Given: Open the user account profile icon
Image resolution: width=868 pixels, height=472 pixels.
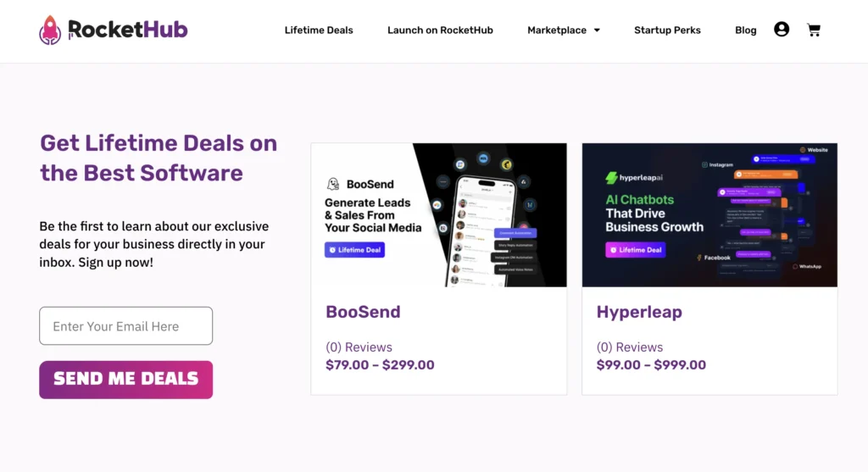Looking at the screenshot, I should (782, 30).
